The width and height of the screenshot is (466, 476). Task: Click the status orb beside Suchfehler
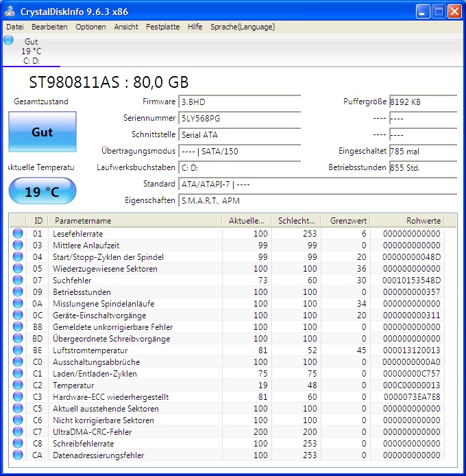point(17,281)
